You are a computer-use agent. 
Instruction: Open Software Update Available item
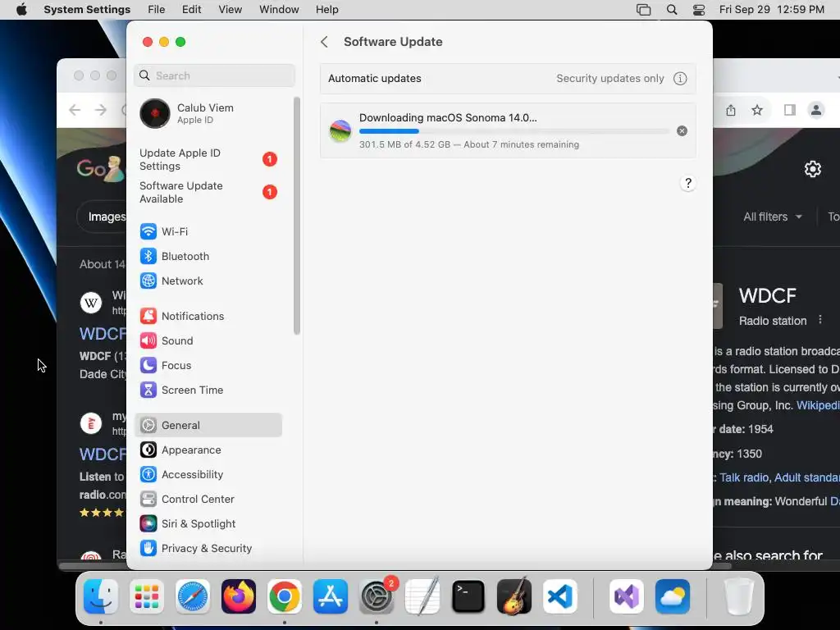coord(209,192)
